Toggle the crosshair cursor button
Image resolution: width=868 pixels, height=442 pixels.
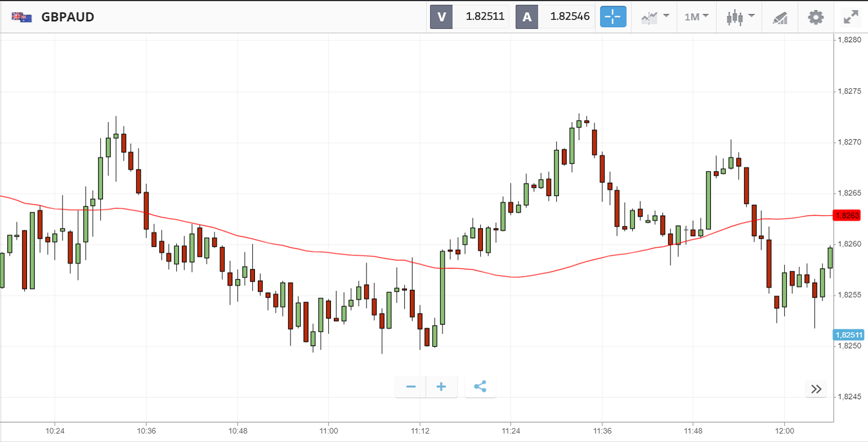(613, 17)
